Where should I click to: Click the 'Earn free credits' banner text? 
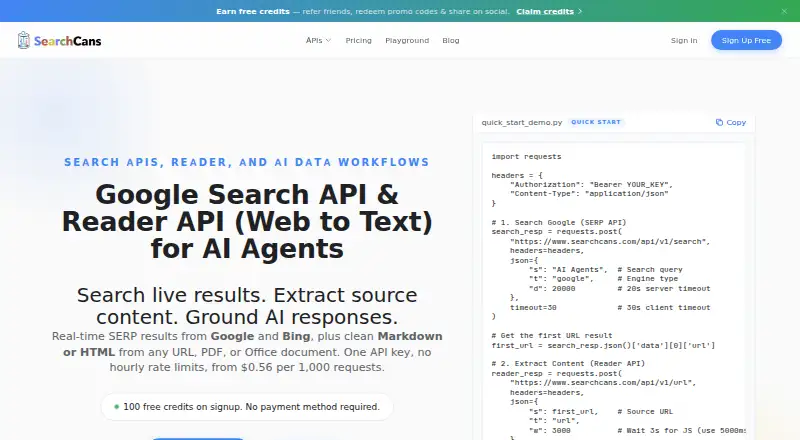pyautogui.click(x=253, y=11)
